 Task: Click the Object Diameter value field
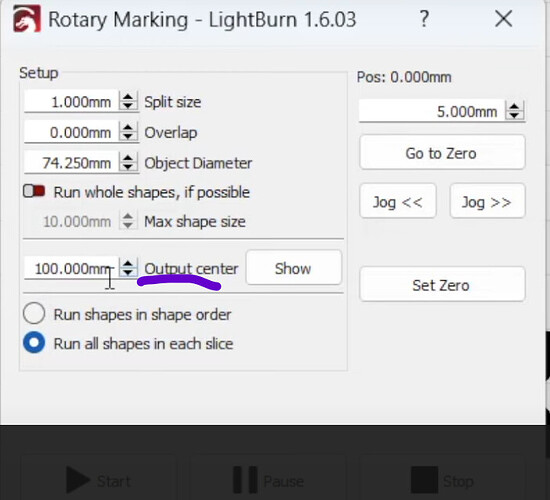(72, 163)
